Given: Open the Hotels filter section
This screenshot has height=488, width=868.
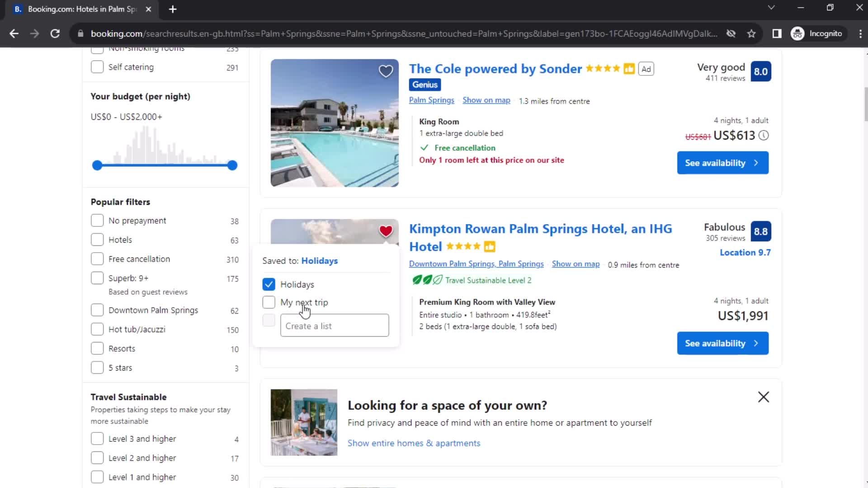Looking at the screenshot, I should click(97, 239).
